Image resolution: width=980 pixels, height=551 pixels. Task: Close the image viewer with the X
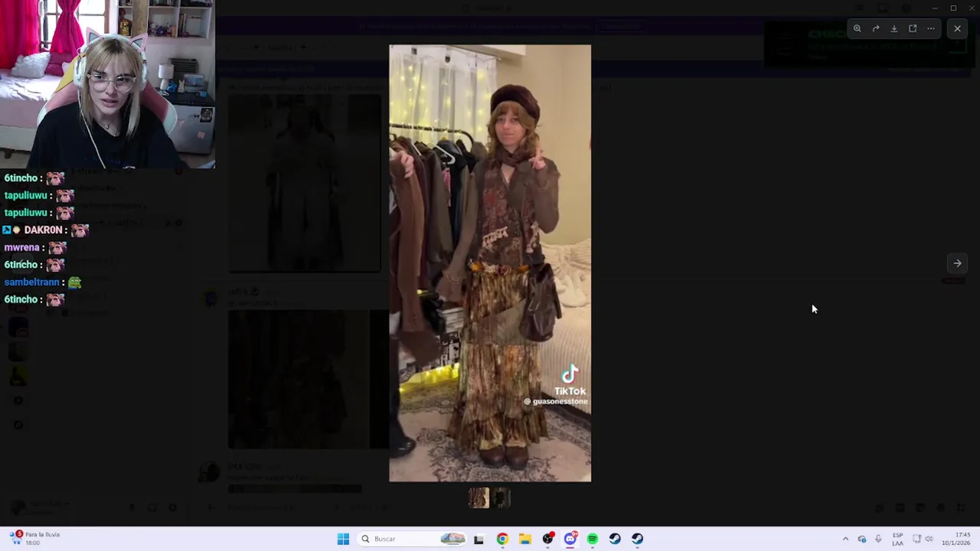click(957, 28)
